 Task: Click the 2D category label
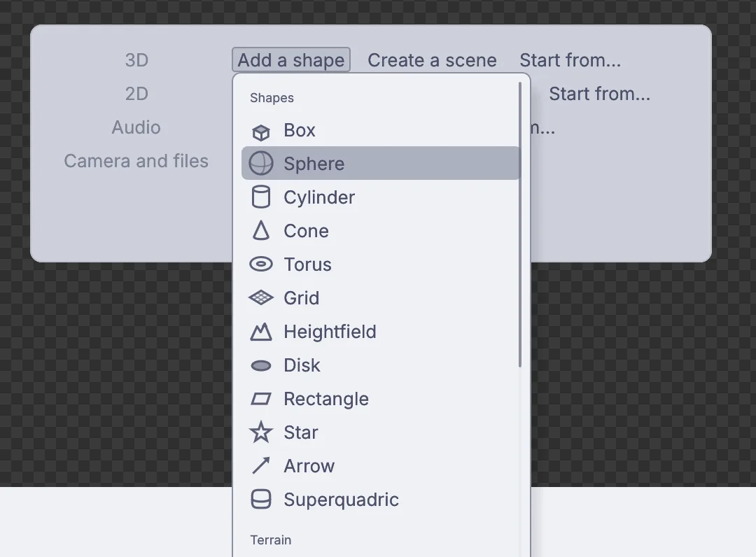tap(136, 94)
